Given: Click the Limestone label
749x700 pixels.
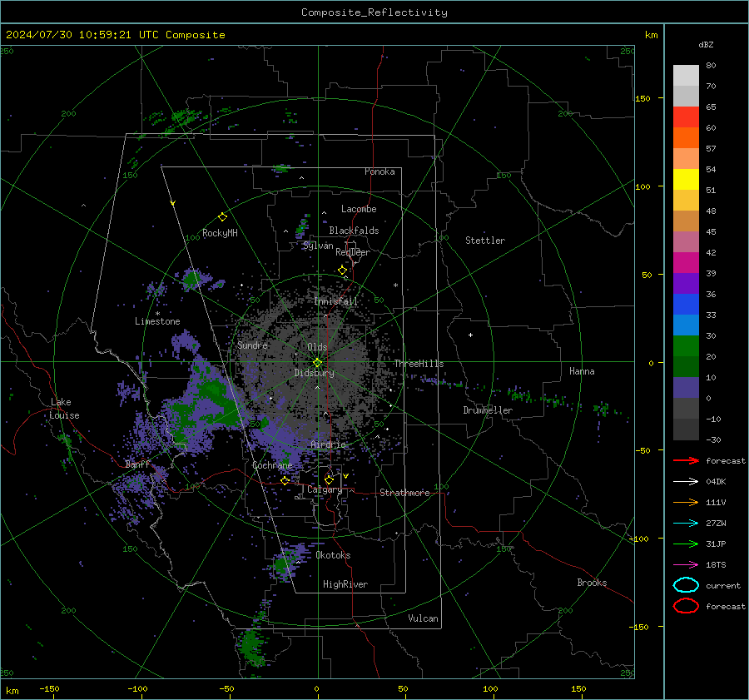Looking at the screenshot, I should [157, 321].
